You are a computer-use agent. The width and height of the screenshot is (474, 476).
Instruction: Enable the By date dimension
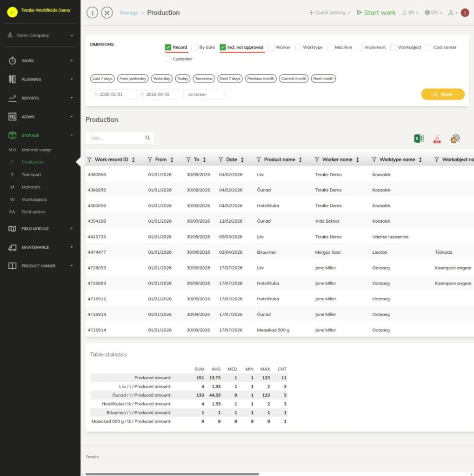[x=195, y=47]
